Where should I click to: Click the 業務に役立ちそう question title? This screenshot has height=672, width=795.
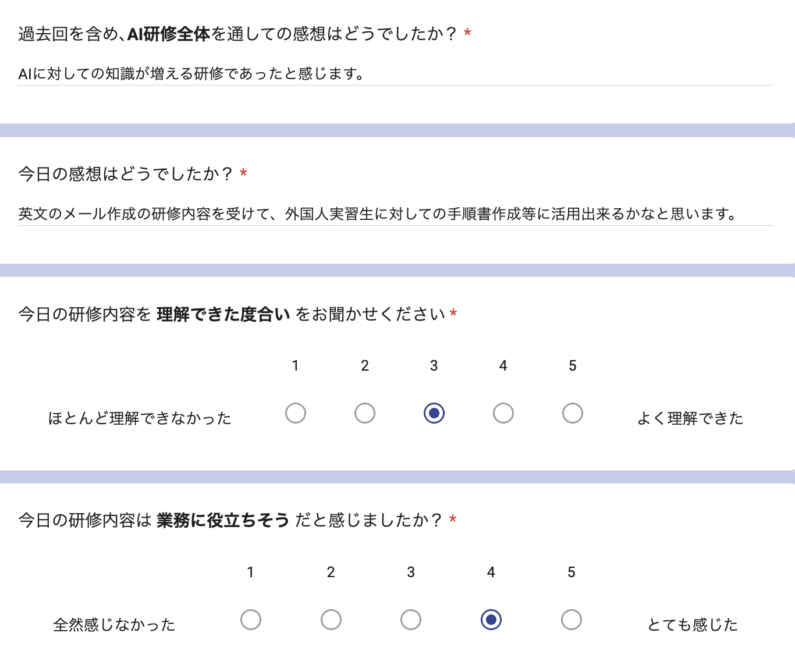coord(236,520)
